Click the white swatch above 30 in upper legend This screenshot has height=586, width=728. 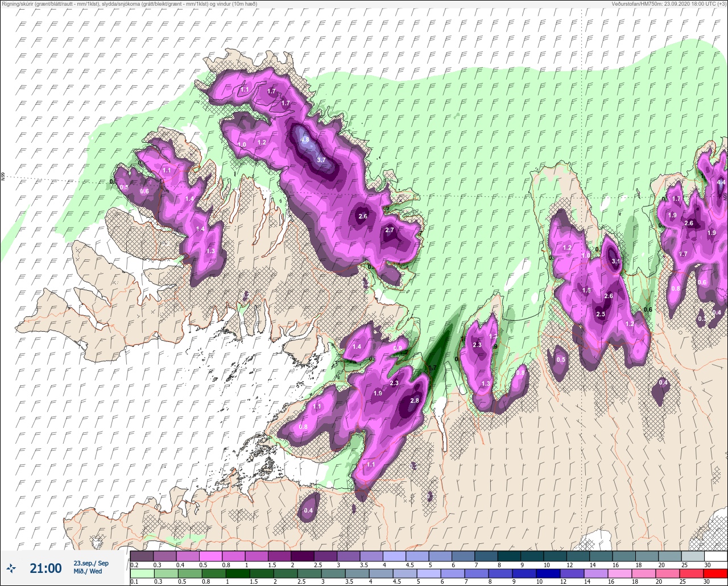715,556
